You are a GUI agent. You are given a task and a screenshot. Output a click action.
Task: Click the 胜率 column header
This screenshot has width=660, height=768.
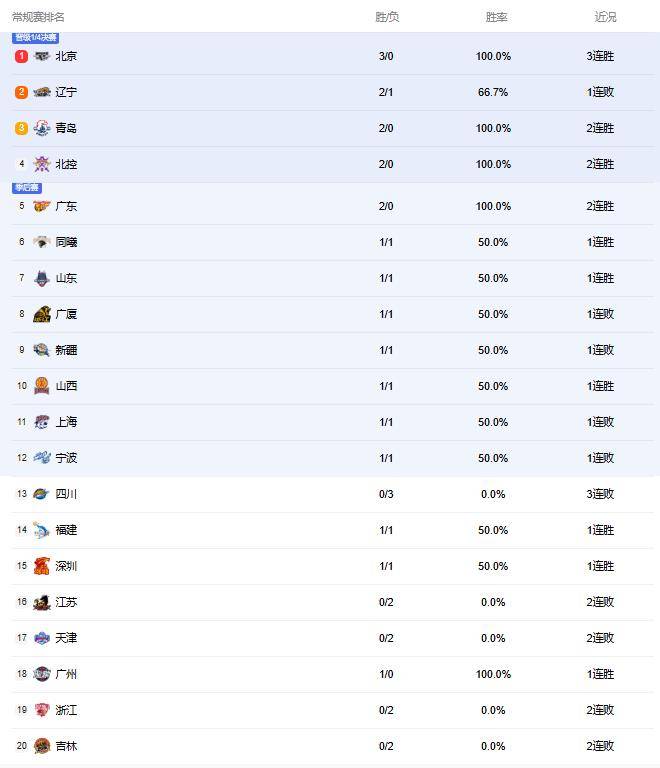pyautogui.click(x=496, y=17)
